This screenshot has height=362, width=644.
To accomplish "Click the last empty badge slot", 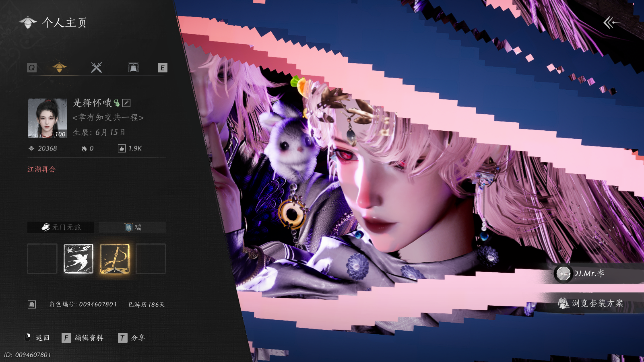I will pos(151,259).
